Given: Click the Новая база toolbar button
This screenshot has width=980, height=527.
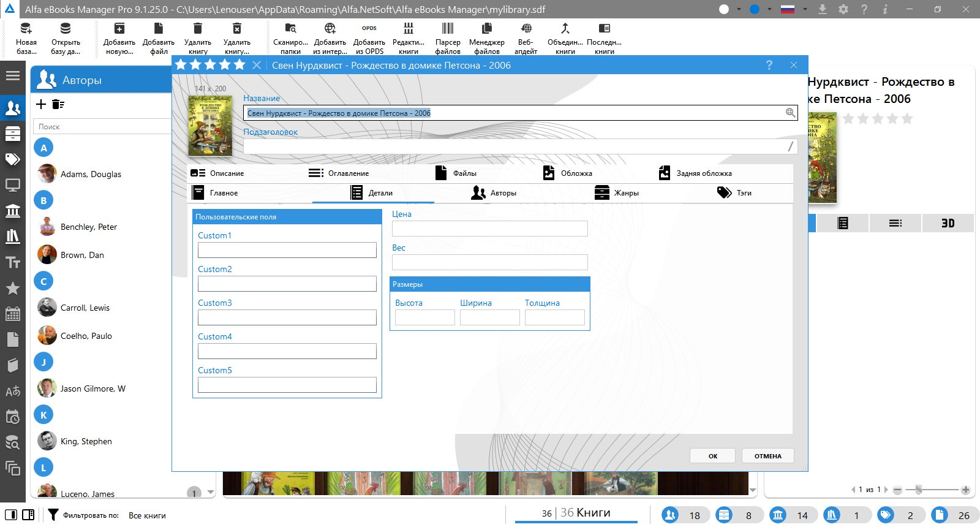Looking at the screenshot, I should [x=26, y=38].
